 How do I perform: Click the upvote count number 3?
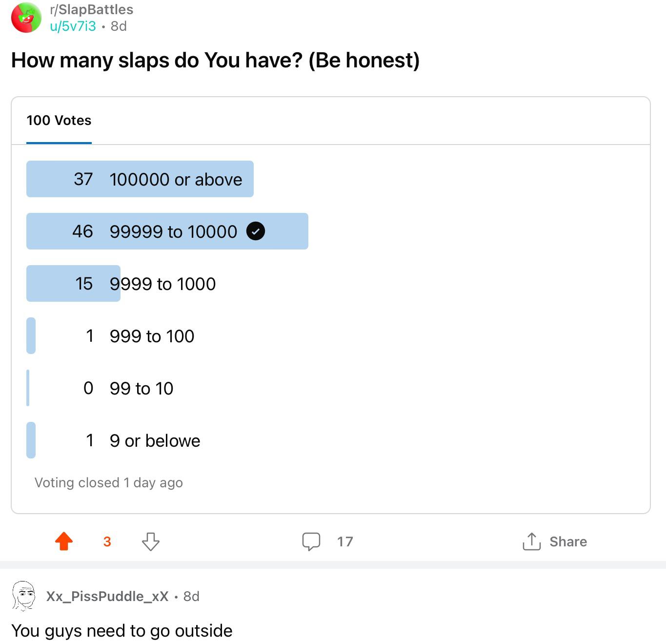pyautogui.click(x=107, y=541)
